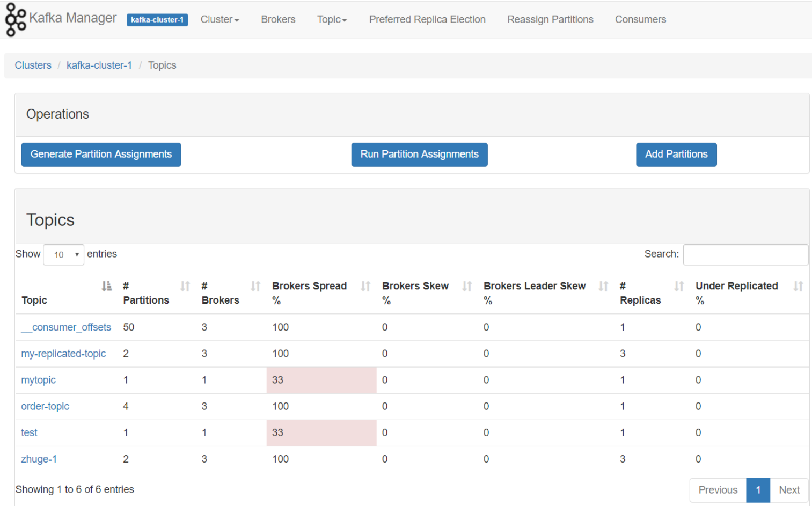
Task: Sort by Brokers Skew % icon
Action: [467, 286]
